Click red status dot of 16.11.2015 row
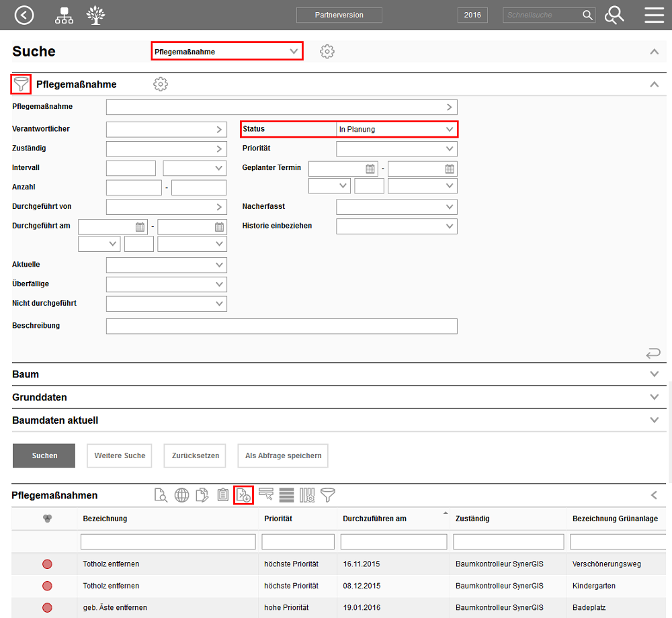Screen dimensions: 672x618 47,564
